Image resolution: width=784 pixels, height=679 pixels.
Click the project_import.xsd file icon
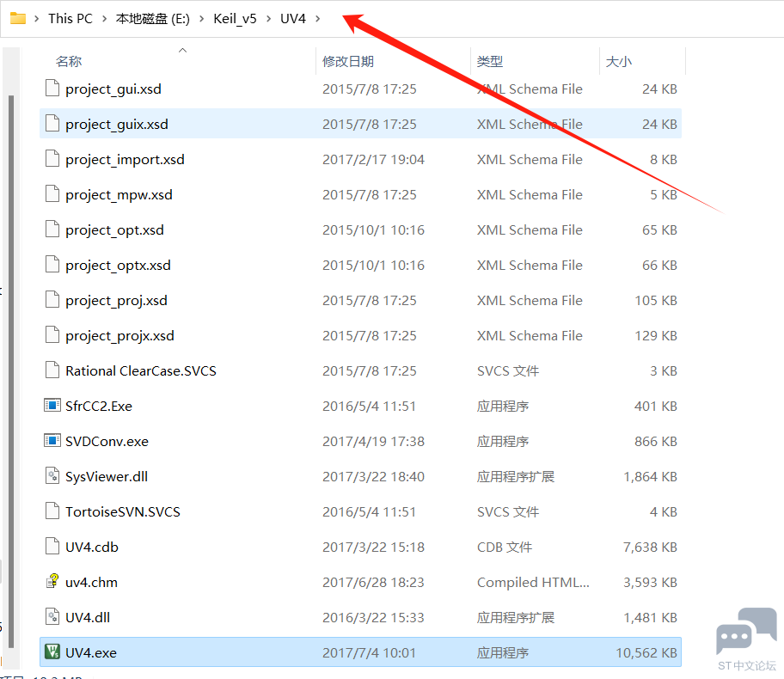pyautogui.click(x=52, y=158)
